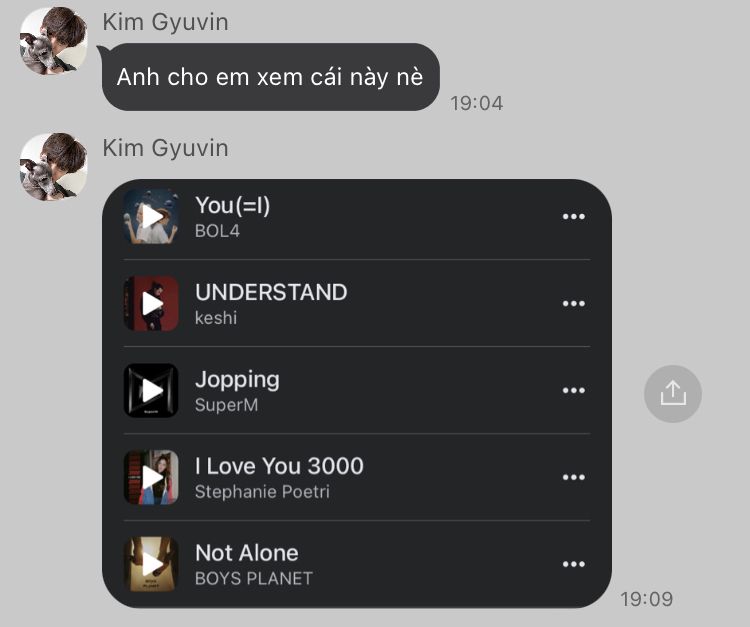The height and width of the screenshot is (627, 750).
Task: Open more options for UNDERSTAND
Action: coord(574,303)
